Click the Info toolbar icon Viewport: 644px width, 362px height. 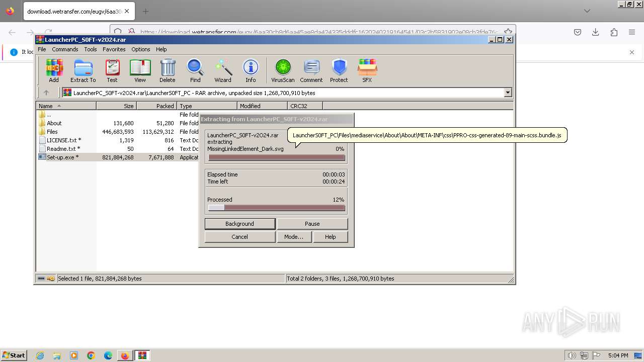point(251,71)
